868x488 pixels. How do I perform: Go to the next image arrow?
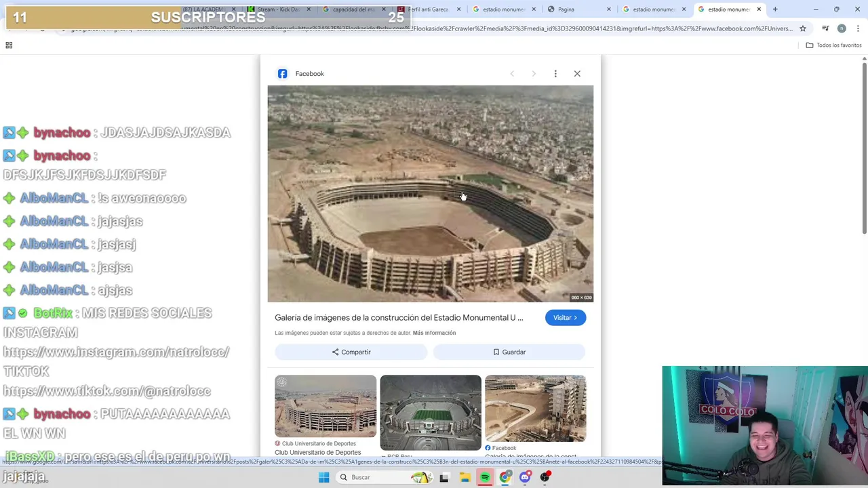pyautogui.click(x=534, y=73)
